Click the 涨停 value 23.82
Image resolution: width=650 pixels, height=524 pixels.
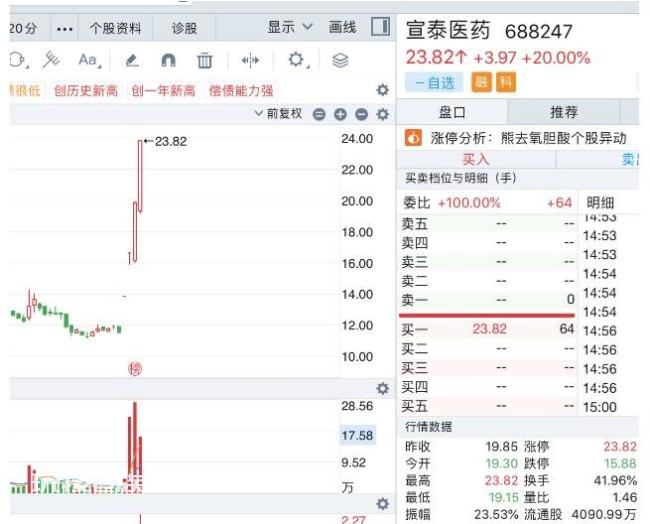point(620,446)
